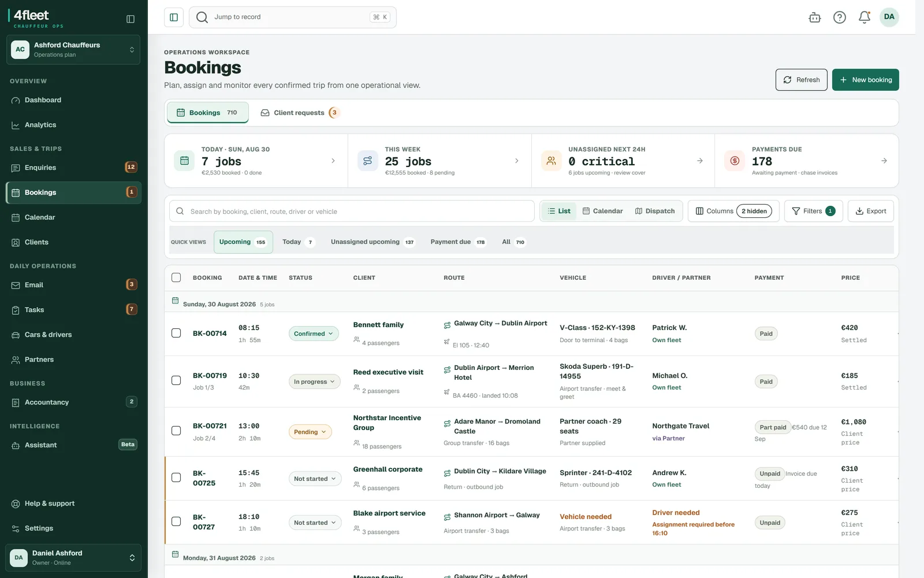Screen dimensions: 924x578
Task: Open Calendar in the sidebar
Action: point(73,217)
